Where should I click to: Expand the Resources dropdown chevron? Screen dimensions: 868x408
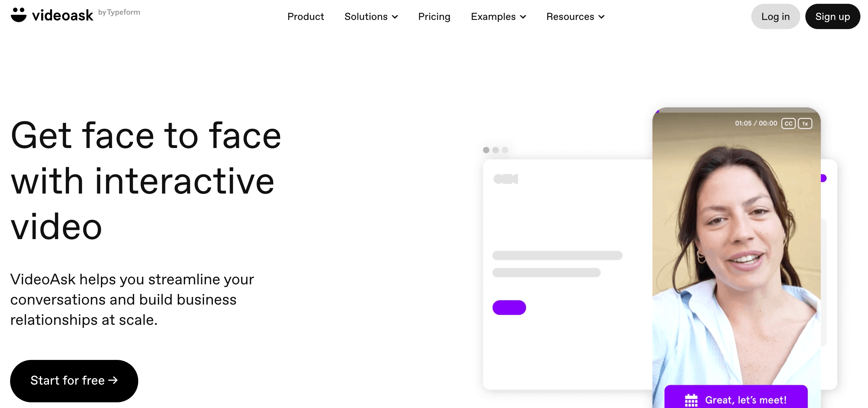pos(601,17)
